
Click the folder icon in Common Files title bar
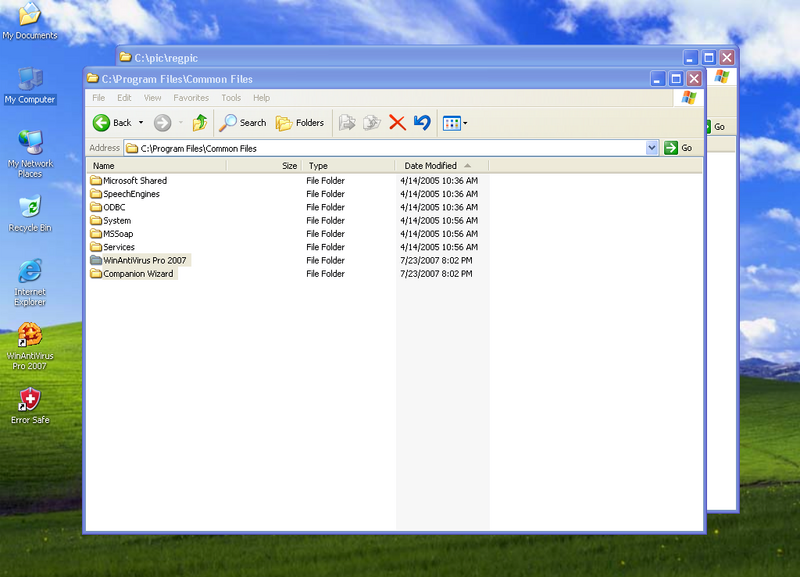click(93, 79)
